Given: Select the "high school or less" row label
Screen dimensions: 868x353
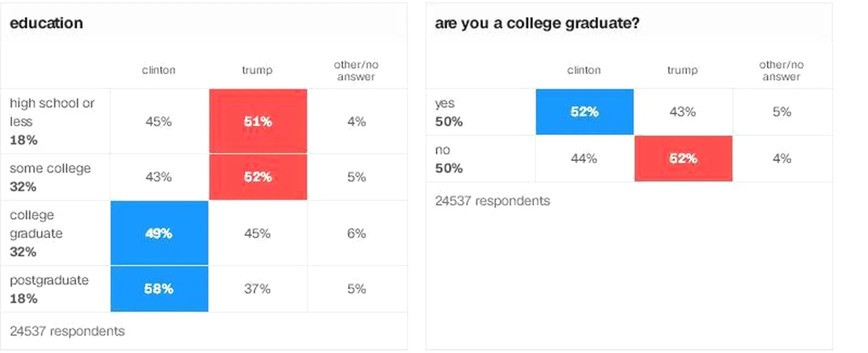Looking at the screenshot, I should click(x=52, y=112).
